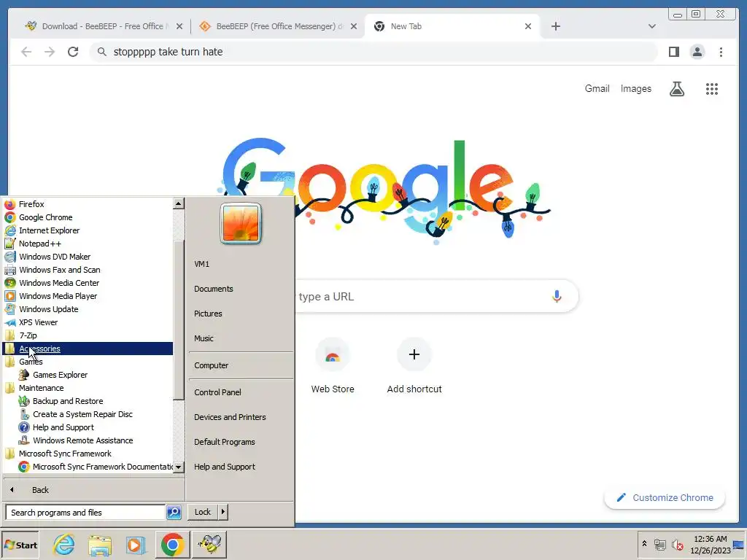Click the Chrome icon on the taskbar
The image size is (747, 560).
coord(172,544)
